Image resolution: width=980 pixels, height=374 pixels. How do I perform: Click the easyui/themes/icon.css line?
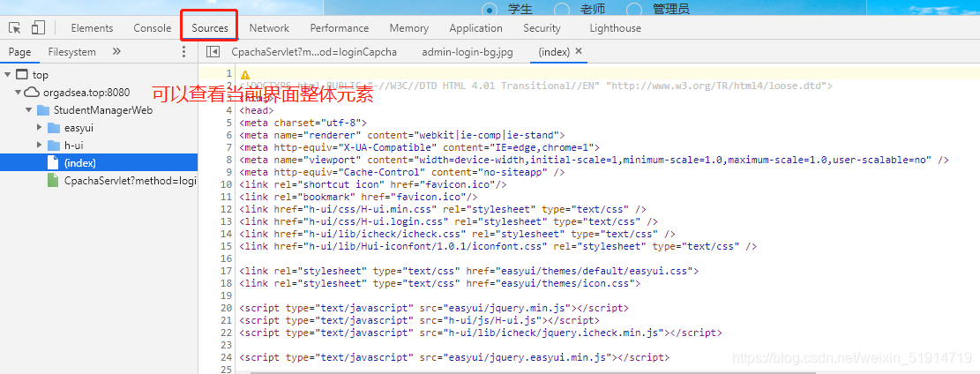[x=440, y=283]
